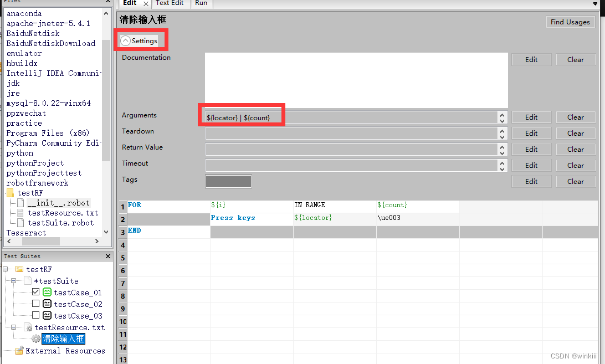Edit the Return Value setting
The width and height of the screenshot is (605, 364).
[531, 150]
